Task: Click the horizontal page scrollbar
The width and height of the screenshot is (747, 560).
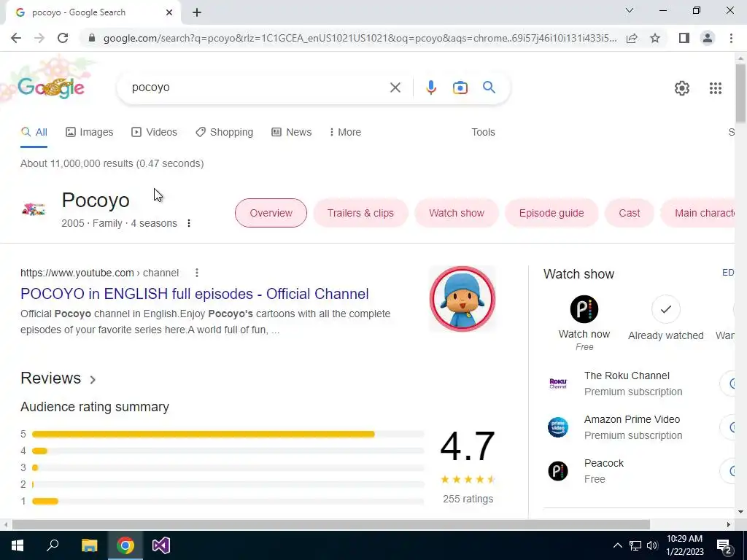Action: coord(331,524)
